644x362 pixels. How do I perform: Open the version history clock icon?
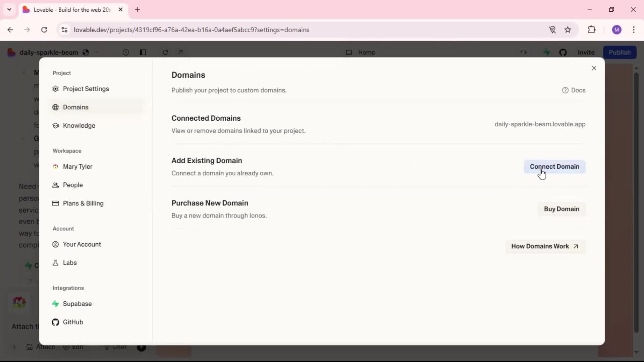point(126,52)
